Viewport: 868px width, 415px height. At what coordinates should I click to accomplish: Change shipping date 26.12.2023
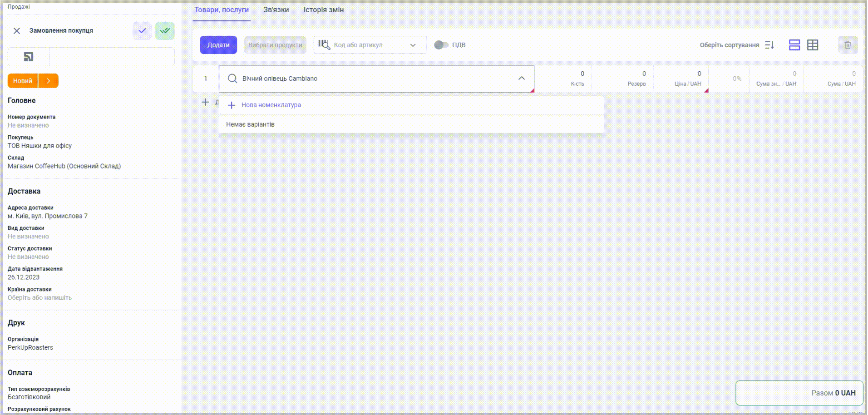pyautogui.click(x=24, y=277)
